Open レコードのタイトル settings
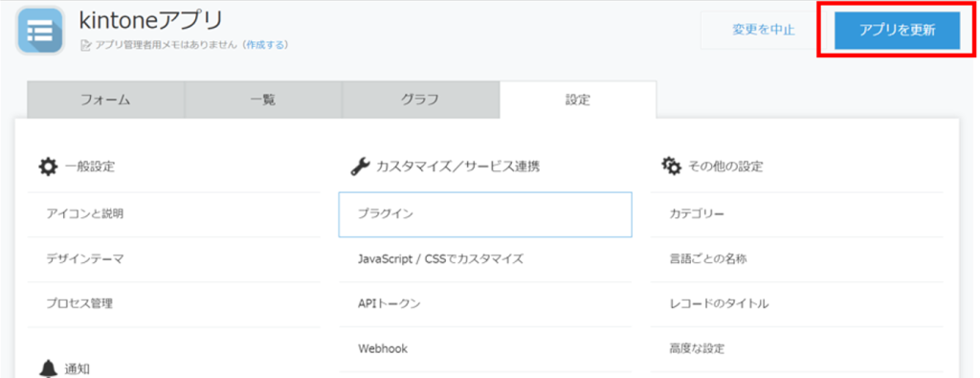This screenshot has height=378, width=980. coord(796,304)
